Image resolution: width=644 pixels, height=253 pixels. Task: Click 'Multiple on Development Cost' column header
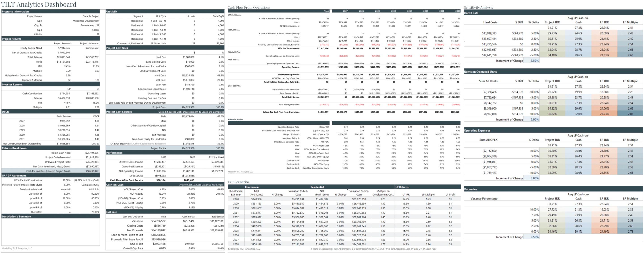pyautogui.click(x=383, y=193)
